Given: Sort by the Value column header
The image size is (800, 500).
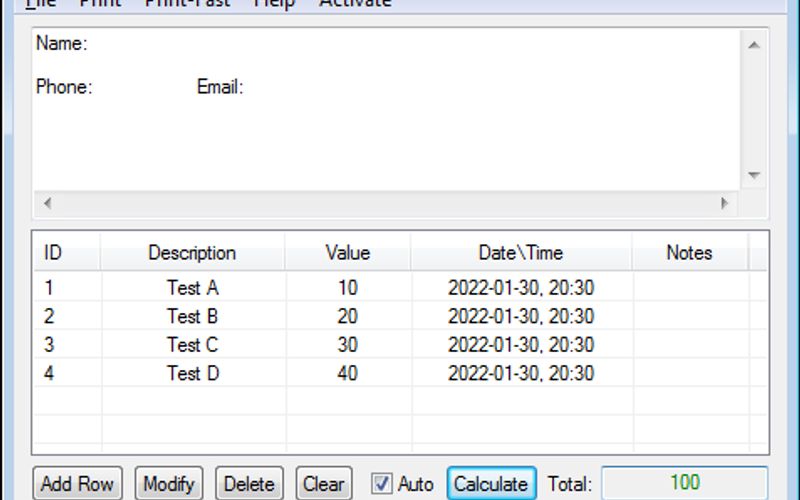Looking at the screenshot, I should coord(347,253).
